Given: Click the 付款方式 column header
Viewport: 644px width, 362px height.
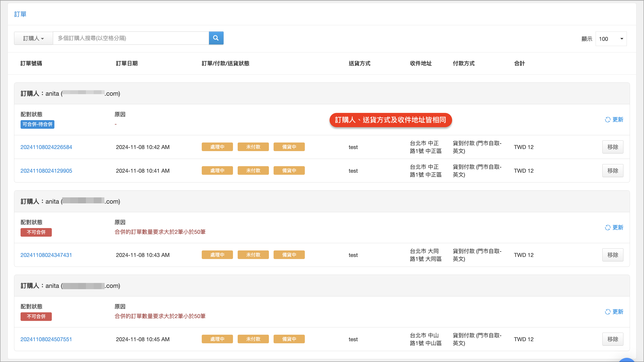Looking at the screenshot, I should (x=464, y=63).
